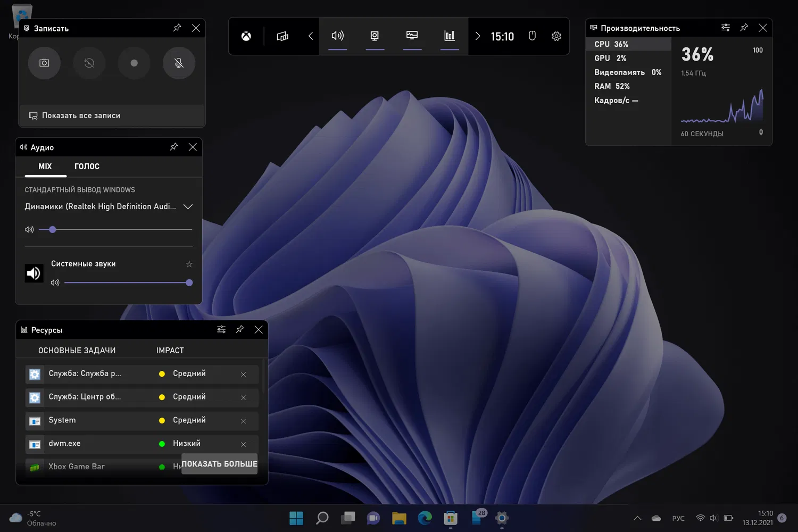This screenshot has width=798, height=532.
Task: Open the widget menu icon in Game Bar
Action: [x=282, y=36]
